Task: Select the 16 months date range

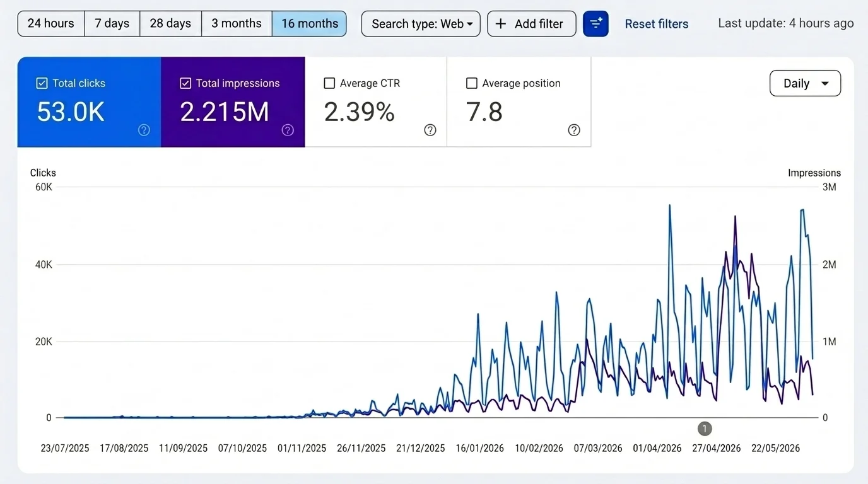Action: tap(309, 24)
